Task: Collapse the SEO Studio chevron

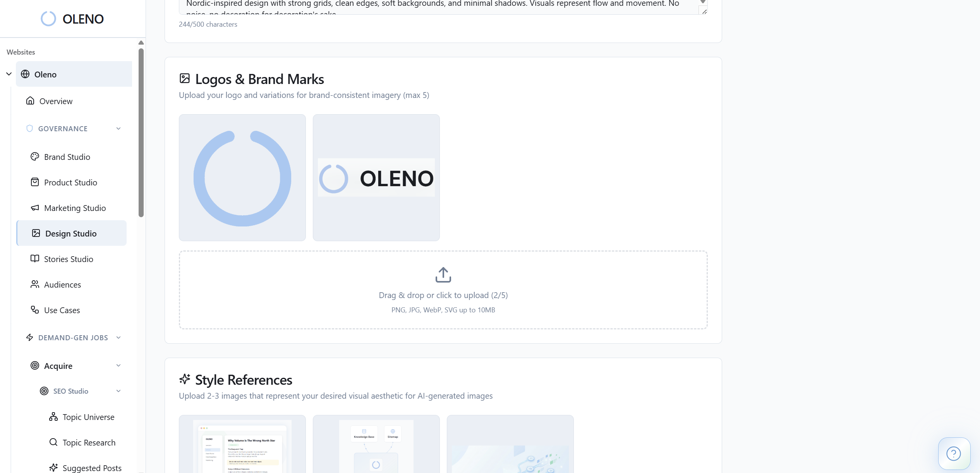Action: [x=118, y=391]
